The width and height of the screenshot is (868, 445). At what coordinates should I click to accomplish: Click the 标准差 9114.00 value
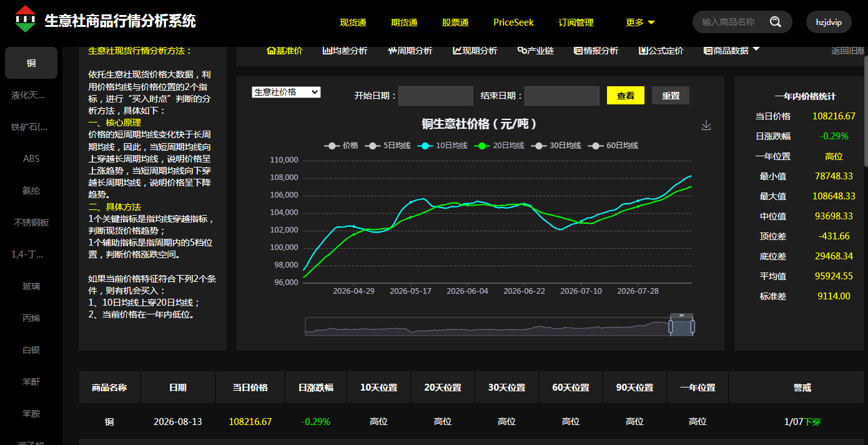pos(834,296)
